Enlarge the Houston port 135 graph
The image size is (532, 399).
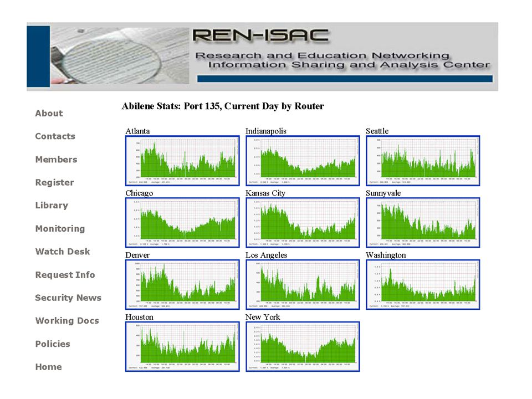[182, 347]
